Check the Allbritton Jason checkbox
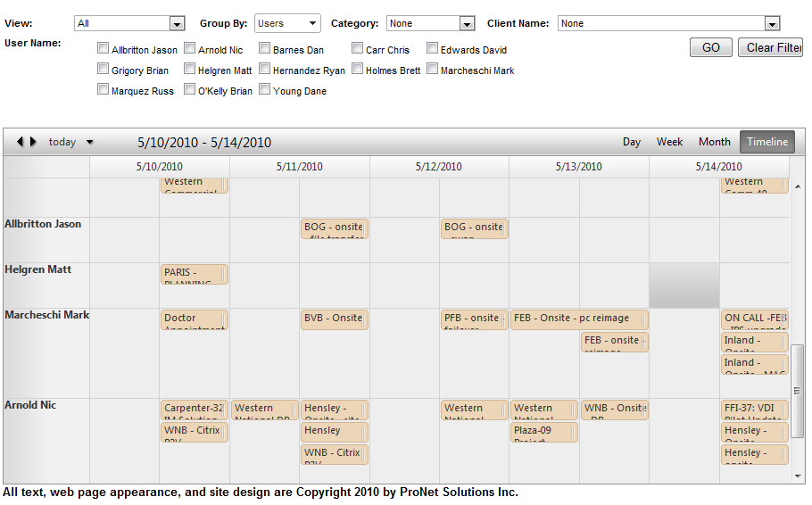Viewport: 812px width, 505px height. pos(104,49)
